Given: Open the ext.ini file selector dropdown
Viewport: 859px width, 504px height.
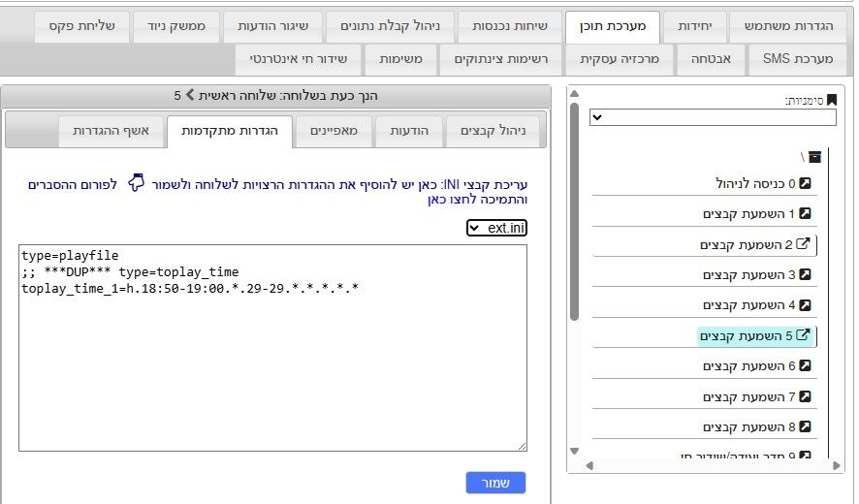Looking at the screenshot, I should click(497, 228).
